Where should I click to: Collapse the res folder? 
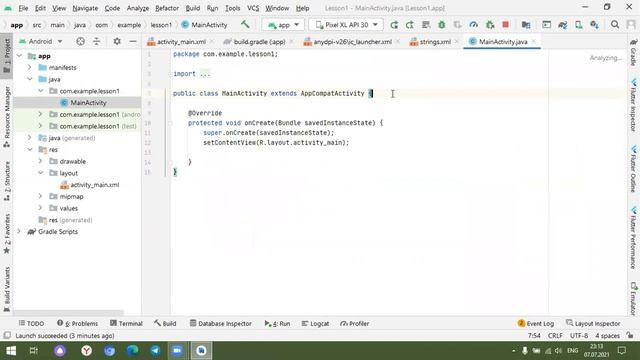tap(30, 149)
